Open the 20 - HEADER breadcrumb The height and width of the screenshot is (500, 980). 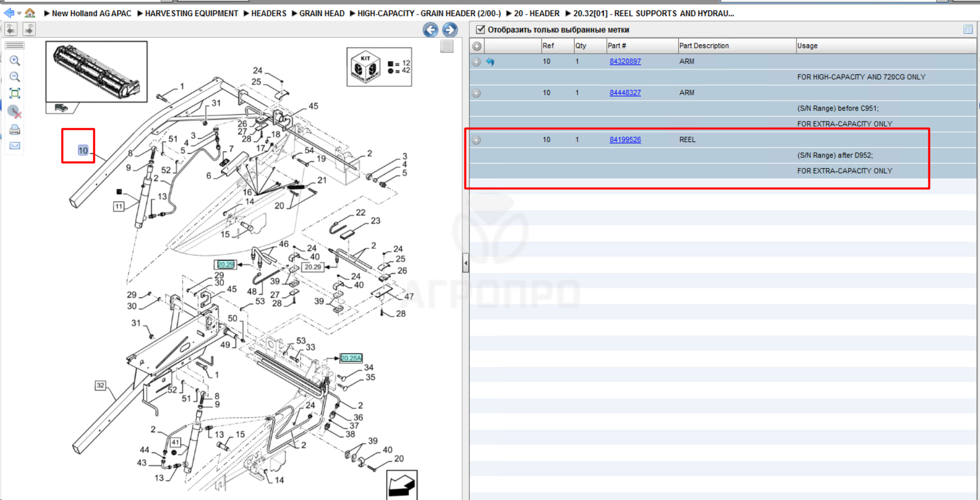pyautogui.click(x=536, y=14)
